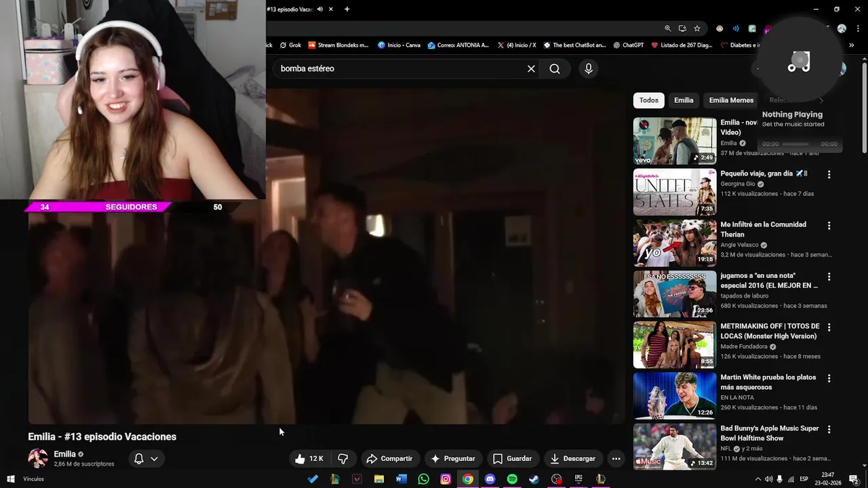Open the Stream Blondeks bookmark
This screenshot has width=868, height=488.
tap(338, 45)
